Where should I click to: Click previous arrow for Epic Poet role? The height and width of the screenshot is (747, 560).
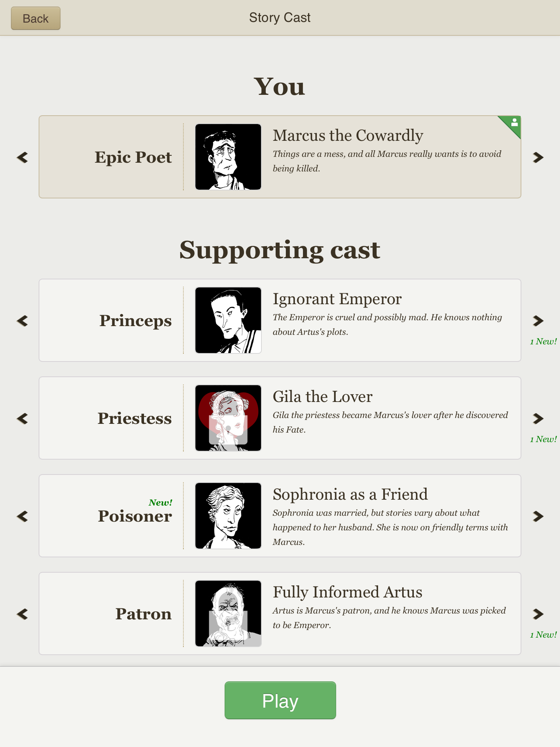(x=23, y=157)
